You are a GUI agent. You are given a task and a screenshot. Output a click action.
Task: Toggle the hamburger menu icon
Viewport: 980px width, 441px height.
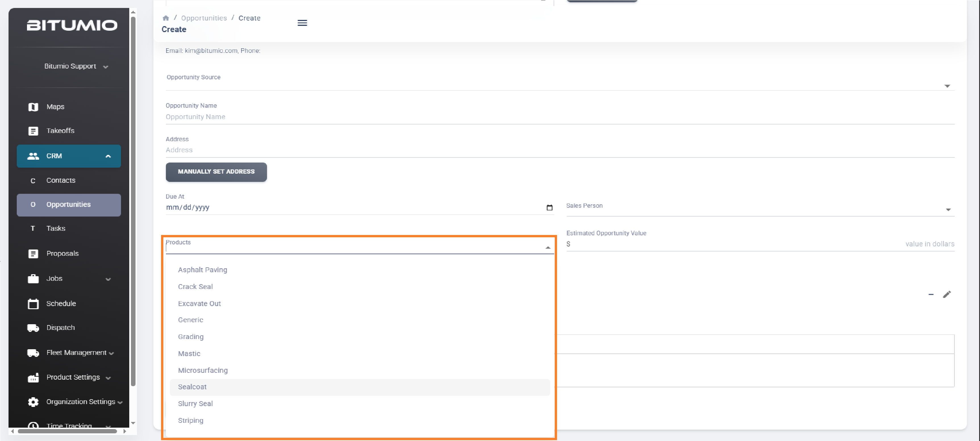point(302,23)
